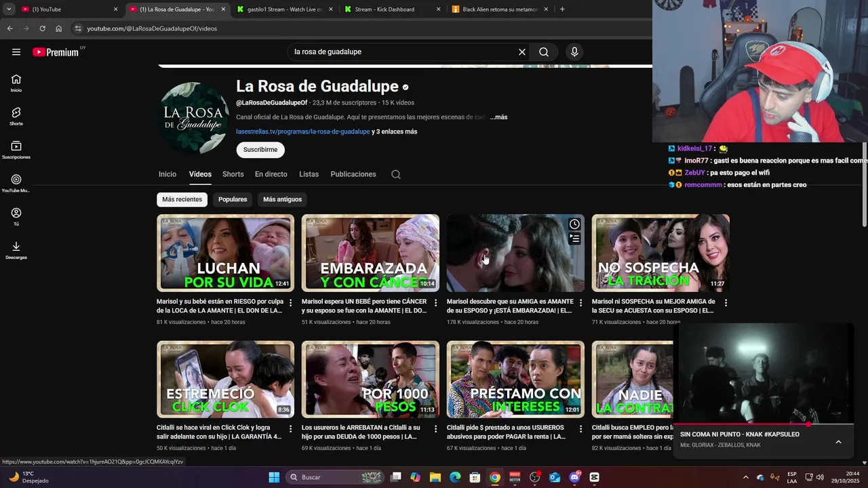
Task: Switch to the Black Alien browser tab
Action: click(499, 9)
